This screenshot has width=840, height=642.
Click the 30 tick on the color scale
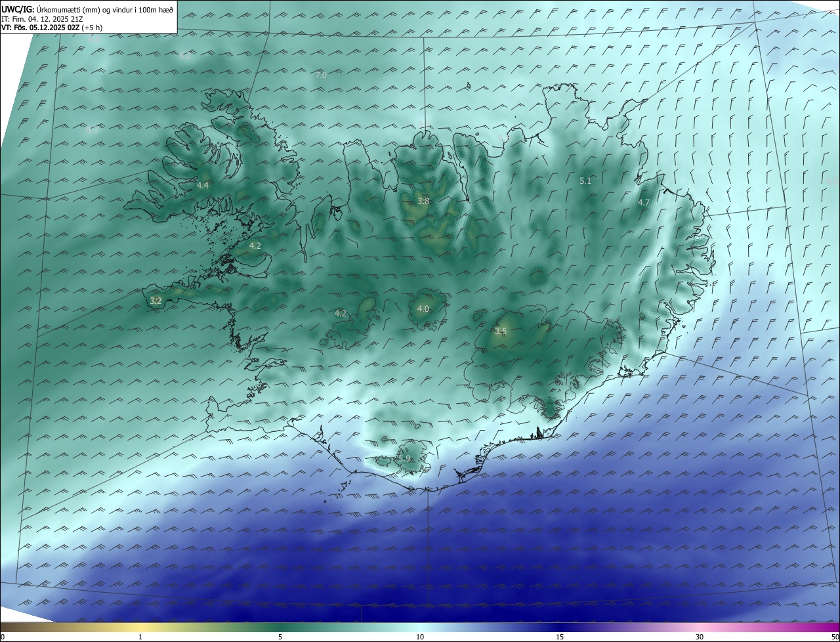pyautogui.click(x=700, y=637)
